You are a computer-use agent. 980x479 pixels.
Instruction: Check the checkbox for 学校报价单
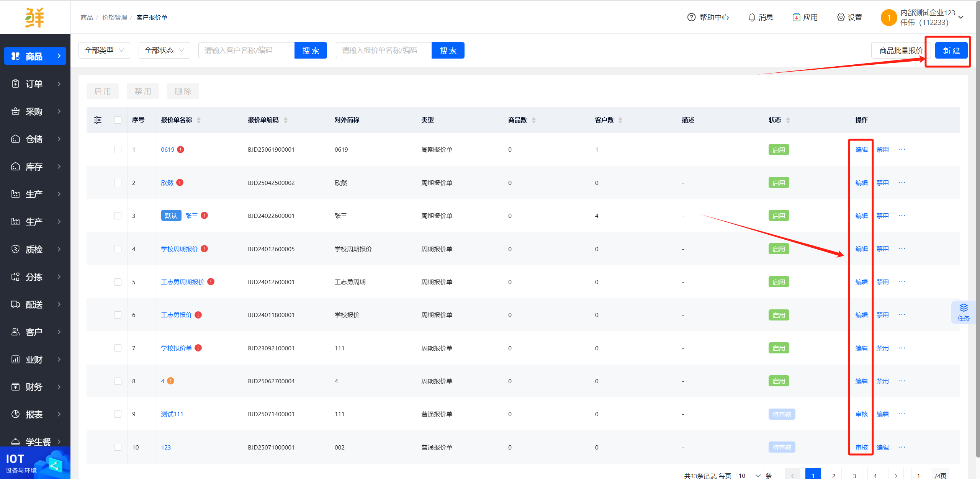(118, 348)
